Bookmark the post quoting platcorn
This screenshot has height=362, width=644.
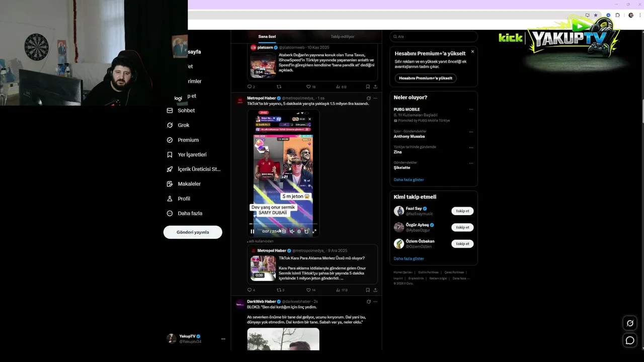pos(368,86)
